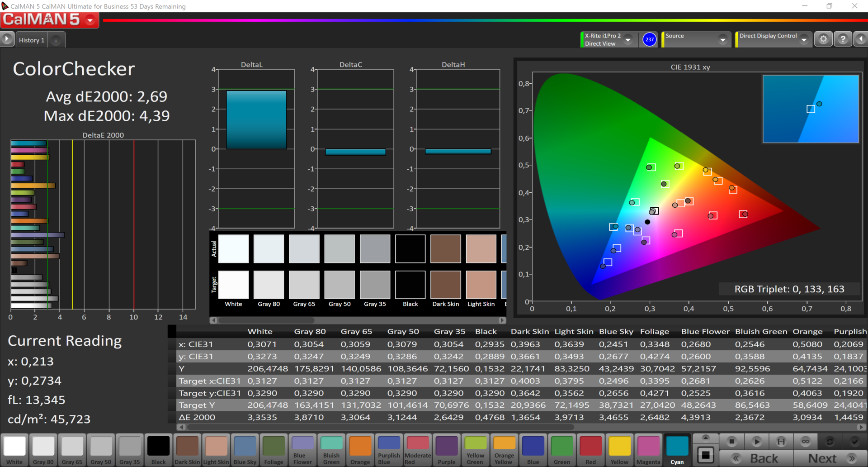The width and height of the screenshot is (868, 467).
Task: Expand X-Rite i1Pro 2 meter dropdown
Action: pos(628,40)
